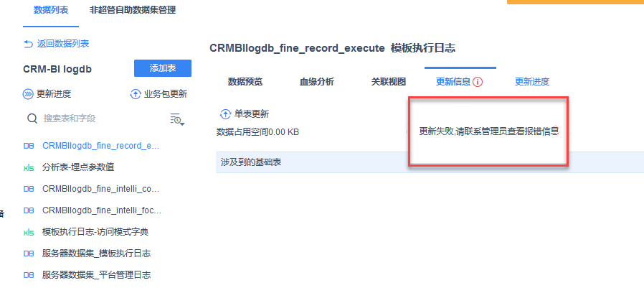Click the red info icon beside 更新信息
The image size is (644, 288).
coord(477,82)
